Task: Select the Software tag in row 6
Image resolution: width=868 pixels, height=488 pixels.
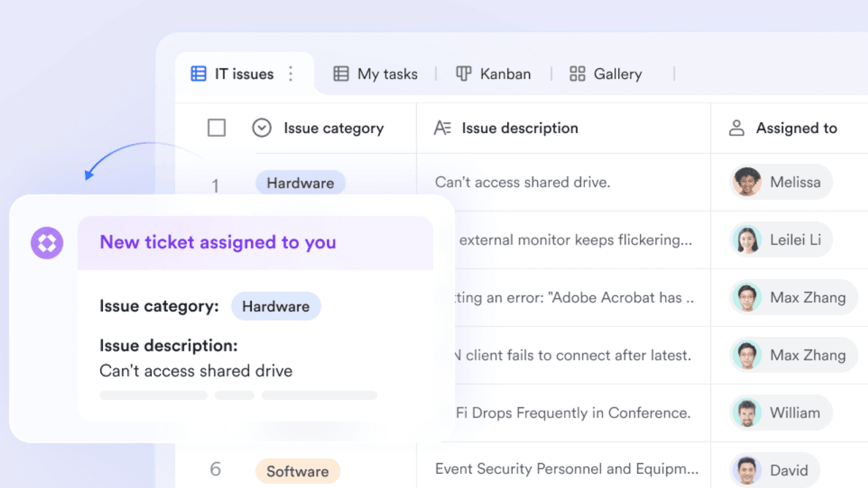Action: click(298, 471)
